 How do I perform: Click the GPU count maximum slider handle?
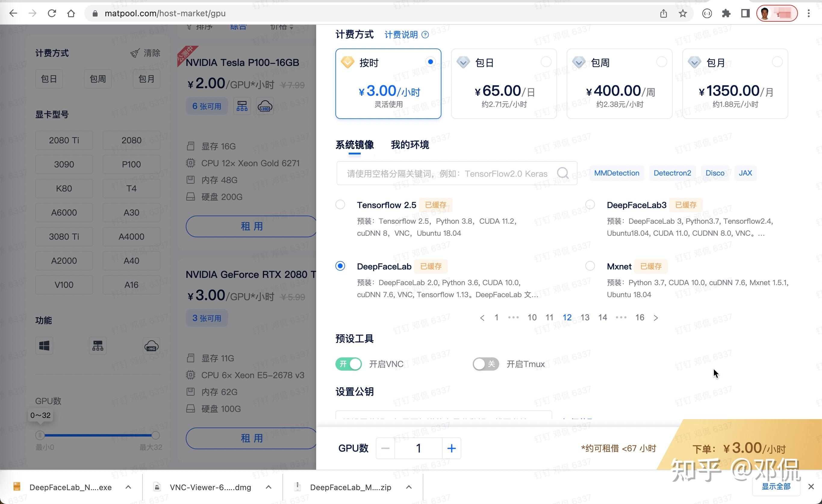click(155, 435)
